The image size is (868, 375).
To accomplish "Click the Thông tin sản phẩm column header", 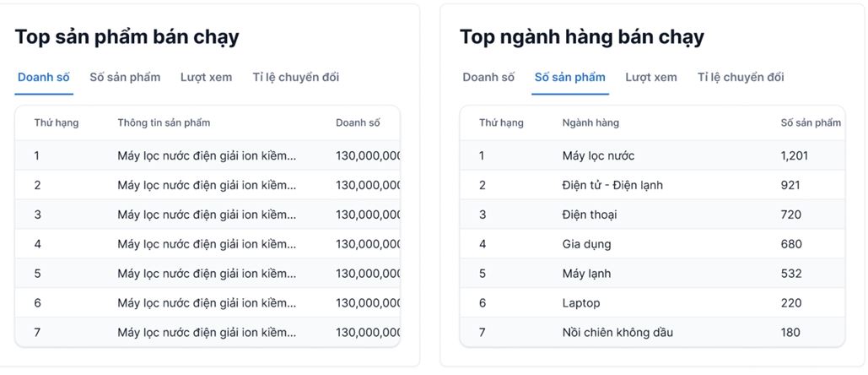I will (164, 123).
